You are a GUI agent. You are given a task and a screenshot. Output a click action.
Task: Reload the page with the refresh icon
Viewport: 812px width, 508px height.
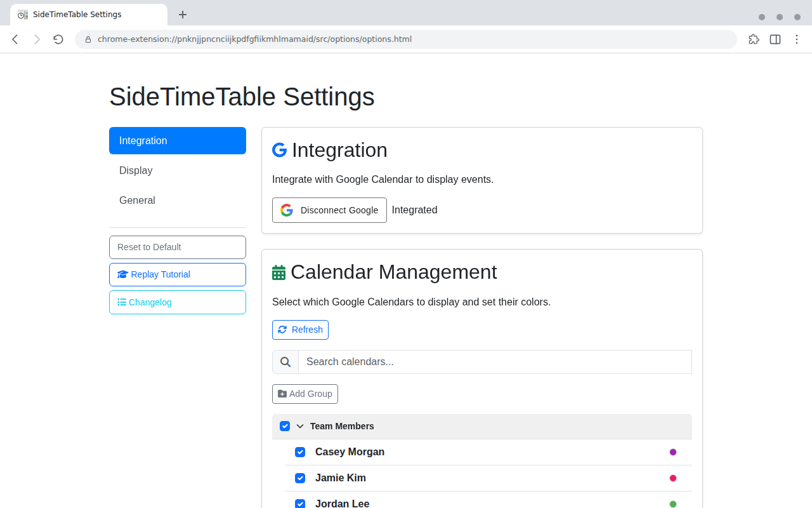(x=58, y=39)
